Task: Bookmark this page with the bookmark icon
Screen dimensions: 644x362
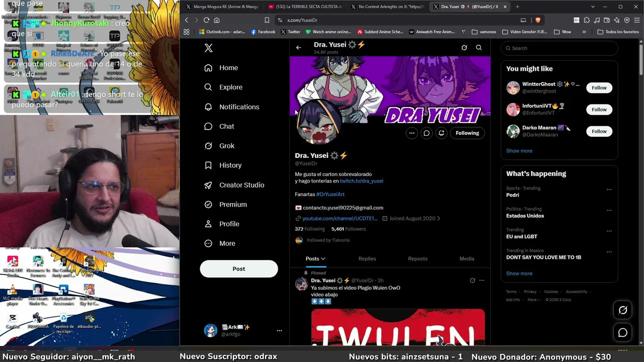Action: pyautogui.click(x=267, y=20)
